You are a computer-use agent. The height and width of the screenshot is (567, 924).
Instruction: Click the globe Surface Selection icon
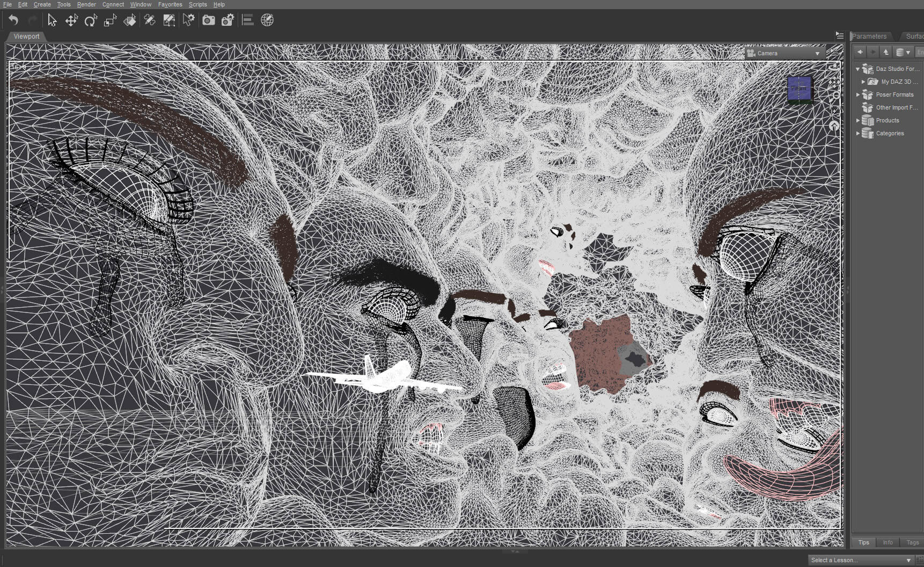click(267, 20)
